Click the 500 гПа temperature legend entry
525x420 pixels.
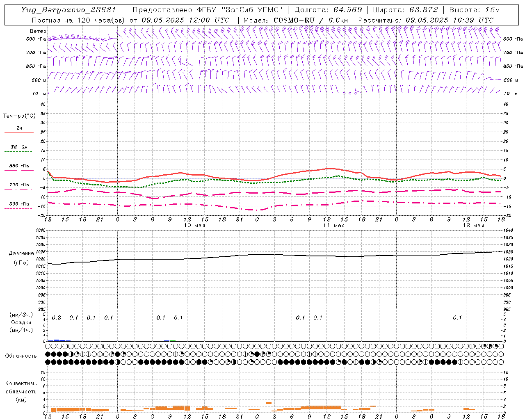click(x=19, y=204)
